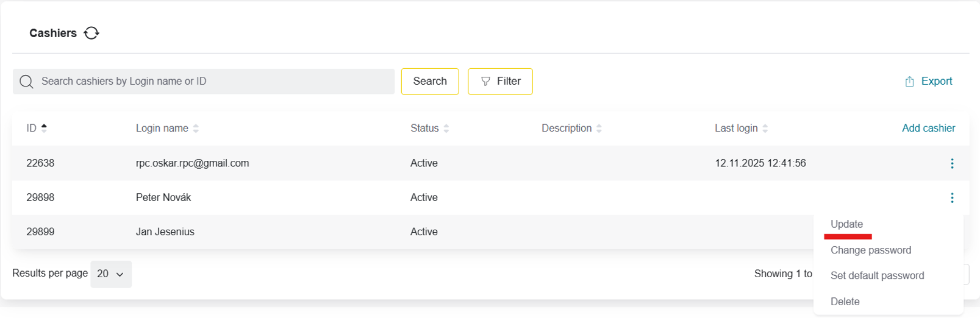Click the magnifier icon in the search box
This screenshot has height=318, width=980.
(26, 82)
